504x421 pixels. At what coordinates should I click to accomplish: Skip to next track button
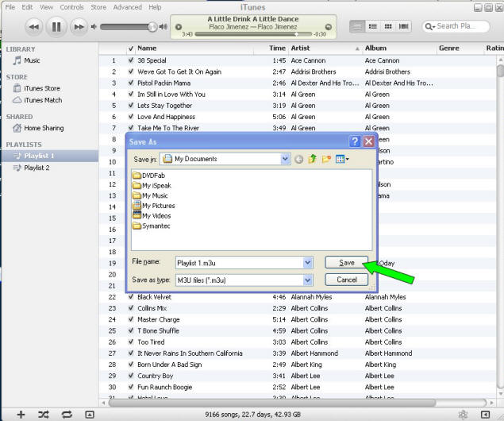79,27
